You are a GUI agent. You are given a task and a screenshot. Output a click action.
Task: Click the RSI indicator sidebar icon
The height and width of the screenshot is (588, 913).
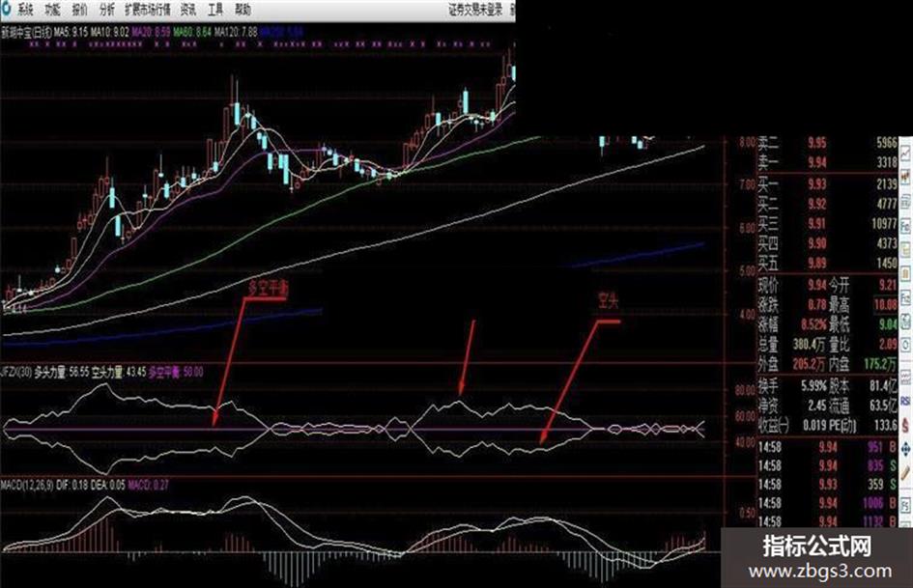pos(906,401)
